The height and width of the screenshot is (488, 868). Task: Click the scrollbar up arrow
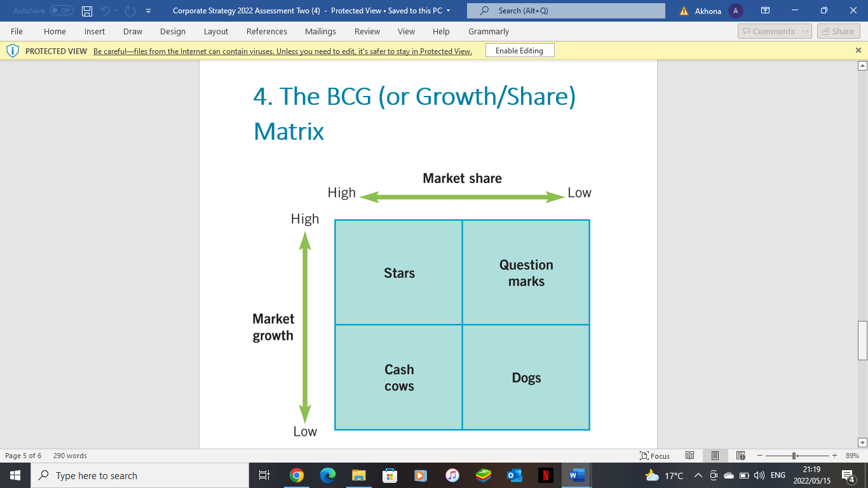[862, 65]
